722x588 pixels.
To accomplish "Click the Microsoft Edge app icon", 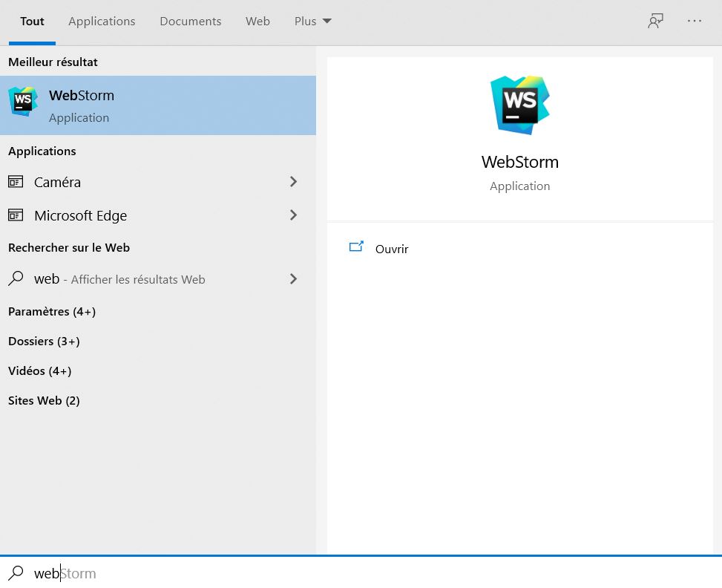I will coord(16,215).
